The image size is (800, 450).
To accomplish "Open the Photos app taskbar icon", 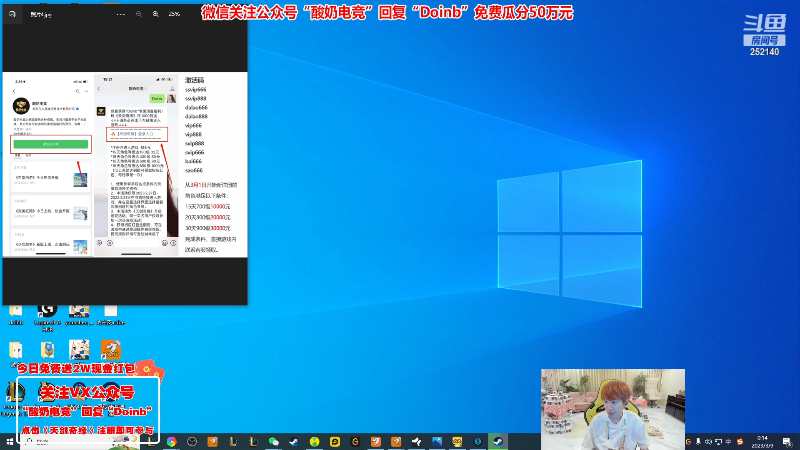I will 437,442.
